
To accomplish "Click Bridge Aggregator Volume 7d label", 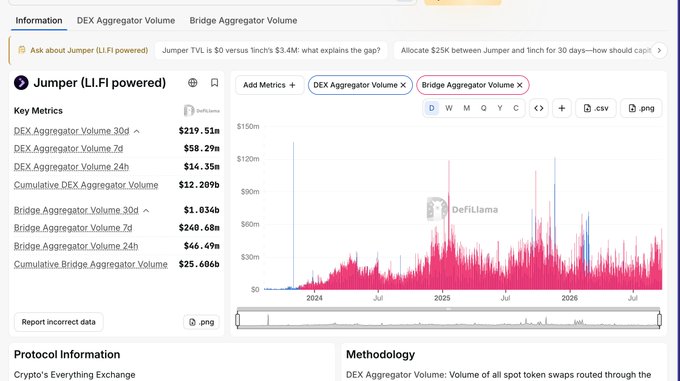I will [73, 228].
